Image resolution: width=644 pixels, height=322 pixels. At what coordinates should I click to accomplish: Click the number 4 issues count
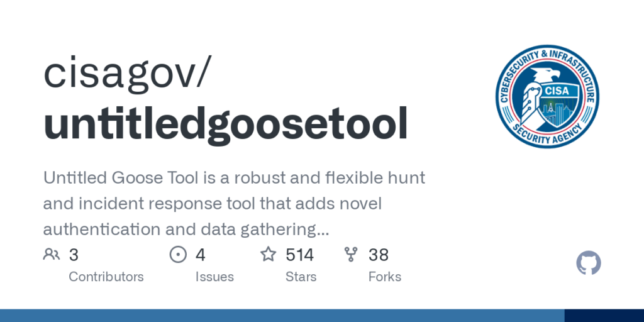(201, 255)
